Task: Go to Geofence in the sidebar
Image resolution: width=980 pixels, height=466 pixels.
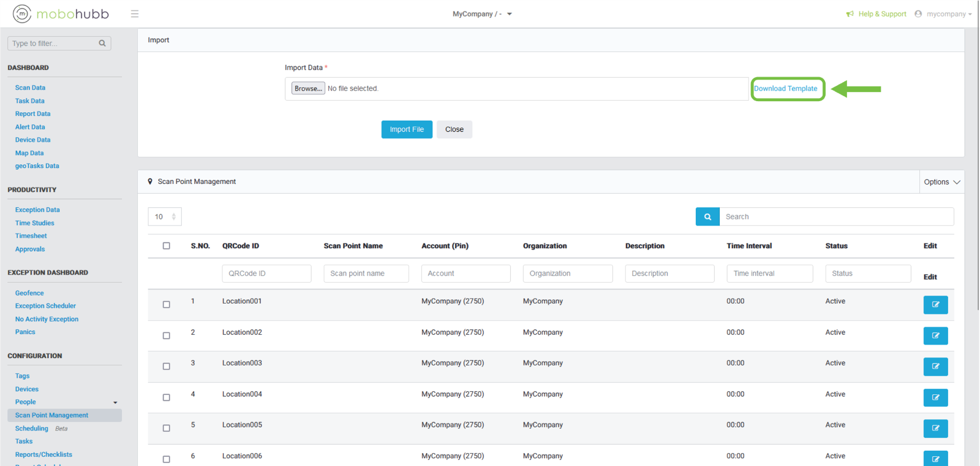Action: (29, 293)
